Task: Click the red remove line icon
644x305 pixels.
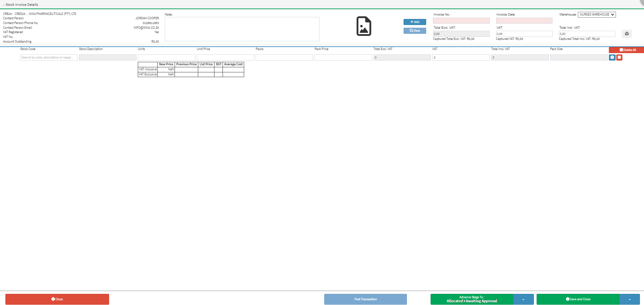Action: coord(619,57)
